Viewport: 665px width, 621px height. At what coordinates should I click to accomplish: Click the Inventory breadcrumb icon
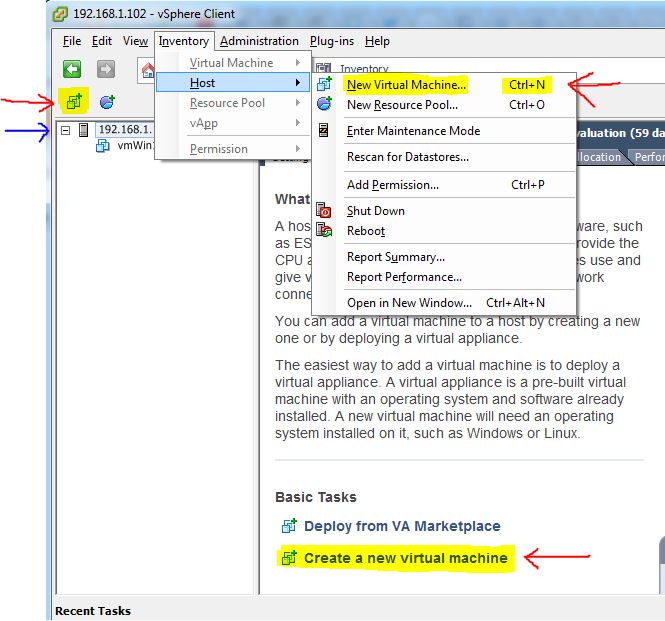[324, 68]
